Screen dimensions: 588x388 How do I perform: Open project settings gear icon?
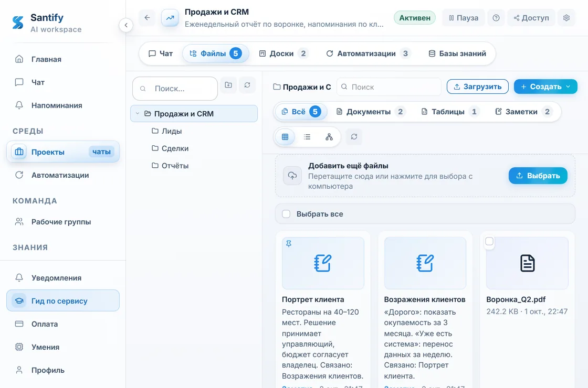pyautogui.click(x=566, y=18)
